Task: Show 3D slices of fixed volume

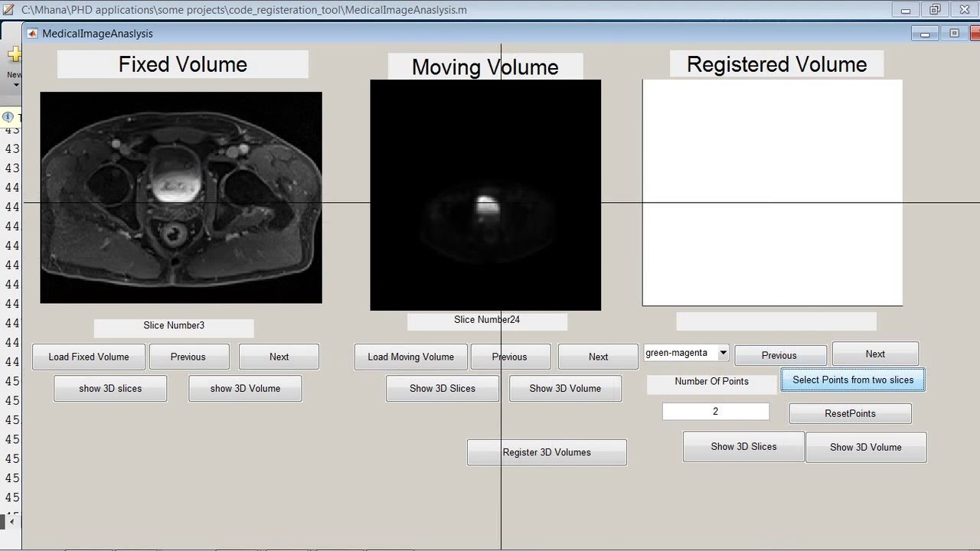Action: click(x=110, y=388)
